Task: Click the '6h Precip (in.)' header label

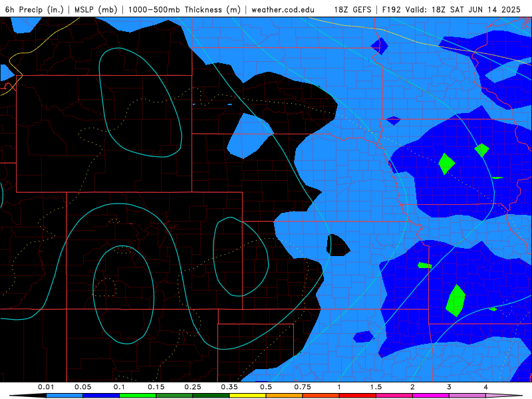Action: (x=35, y=9)
